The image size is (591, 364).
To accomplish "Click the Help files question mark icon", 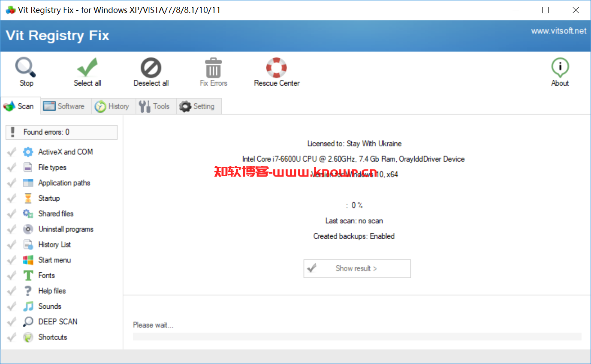I will 28,291.
